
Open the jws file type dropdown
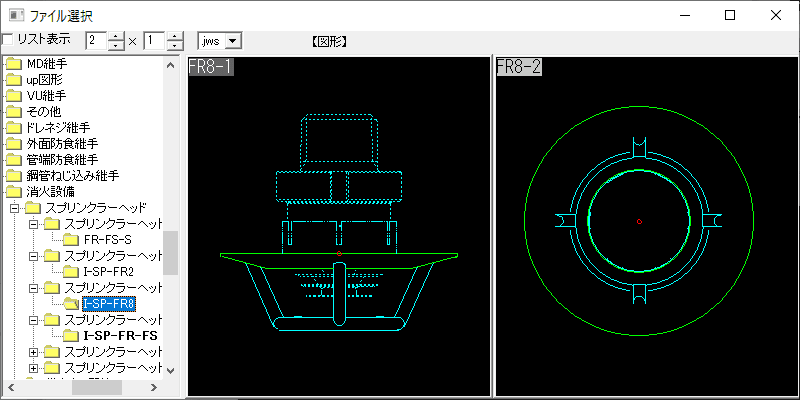pos(233,40)
